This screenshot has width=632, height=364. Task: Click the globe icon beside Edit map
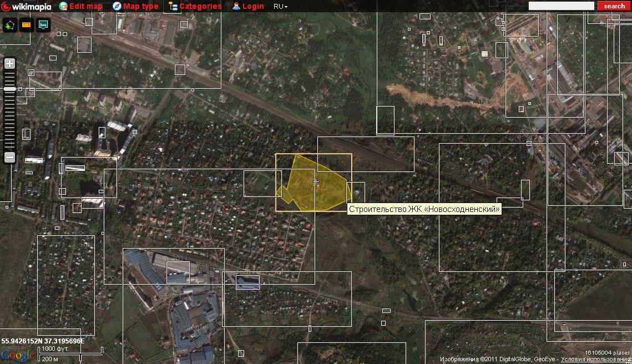click(x=63, y=7)
